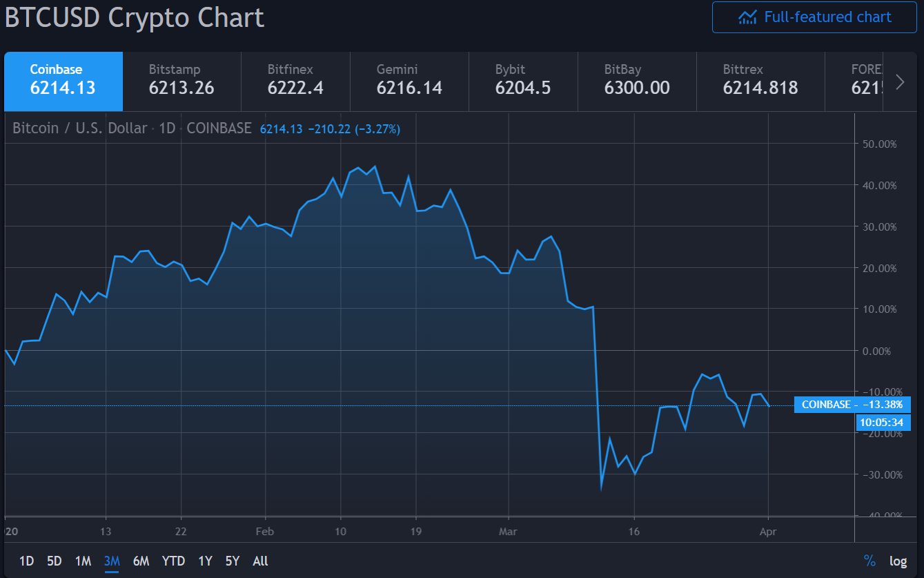Click the 50.00% axis label

tap(879, 144)
